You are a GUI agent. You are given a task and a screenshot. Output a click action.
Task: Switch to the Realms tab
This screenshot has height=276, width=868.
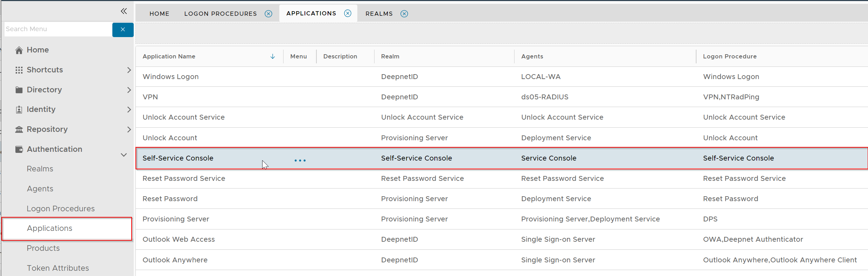pos(379,14)
